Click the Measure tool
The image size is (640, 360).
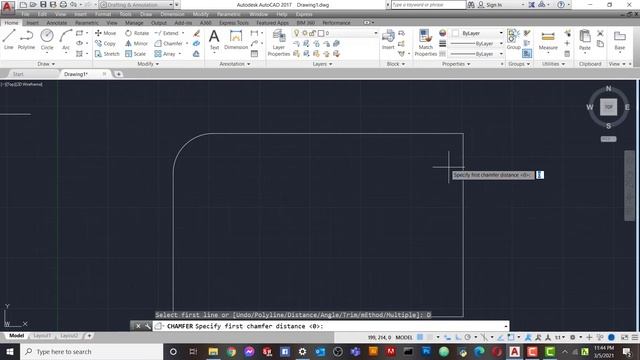(x=548, y=40)
